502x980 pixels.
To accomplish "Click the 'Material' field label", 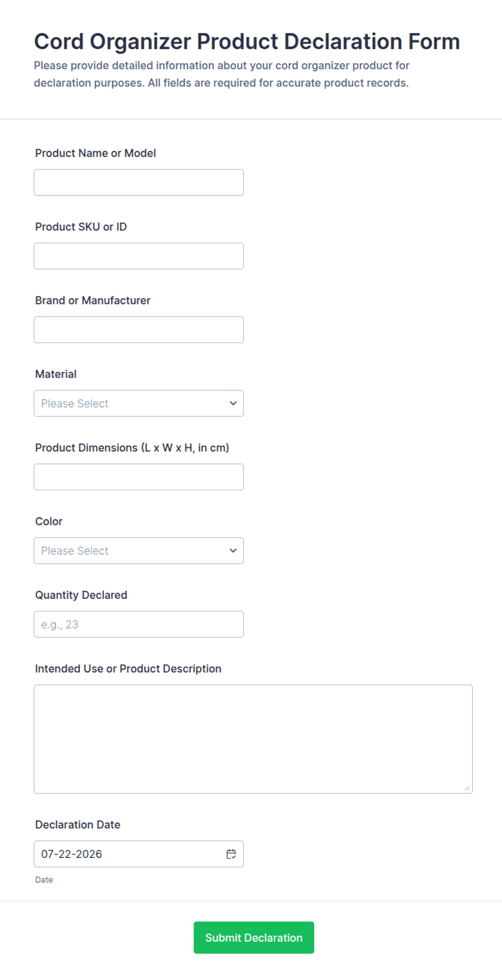I will click(56, 374).
